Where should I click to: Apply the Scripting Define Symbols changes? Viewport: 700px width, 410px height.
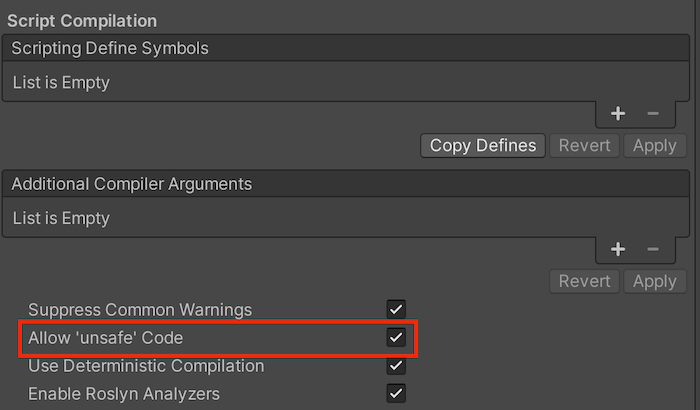click(x=655, y=146)
